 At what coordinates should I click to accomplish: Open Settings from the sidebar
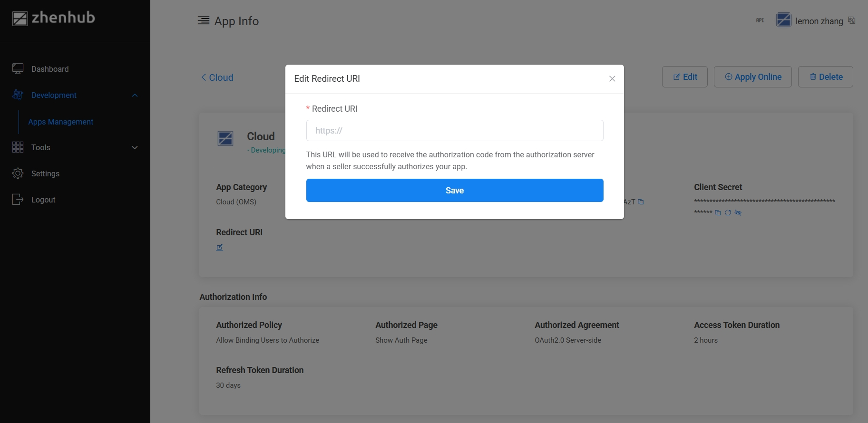click(45, 174)
